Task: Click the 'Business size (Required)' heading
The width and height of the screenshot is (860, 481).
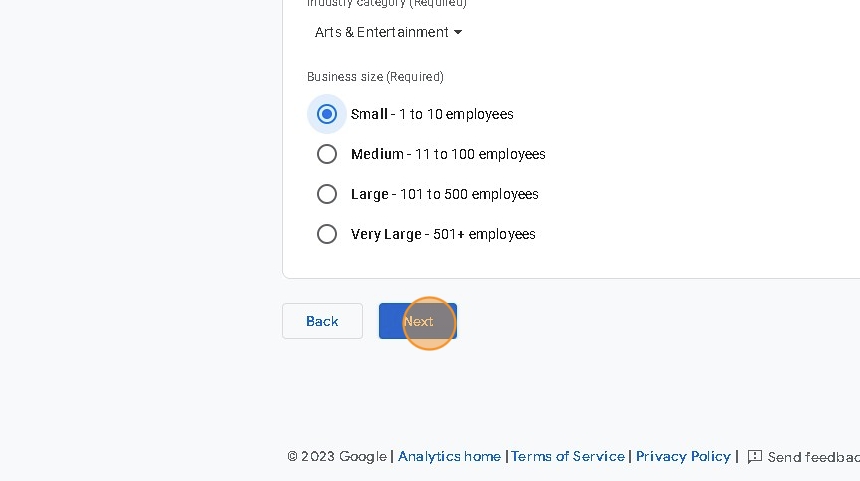Action: click(x=375, y=77)
